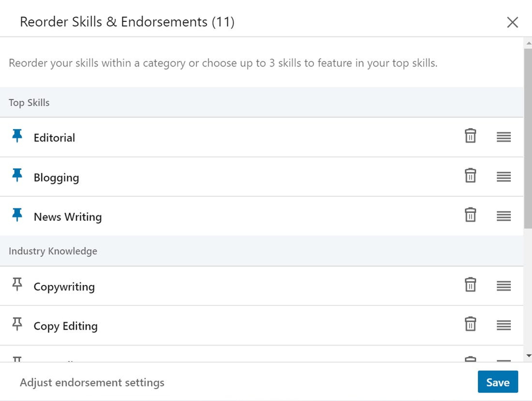Delete the Editorial skill
Viewport: 532px width, 401px height.
tap(470, 136)
